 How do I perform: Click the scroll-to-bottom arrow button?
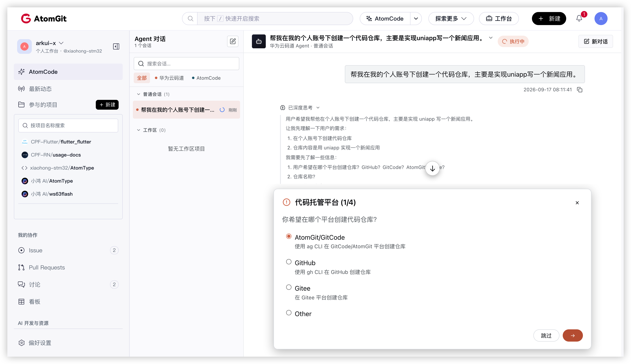432,169
